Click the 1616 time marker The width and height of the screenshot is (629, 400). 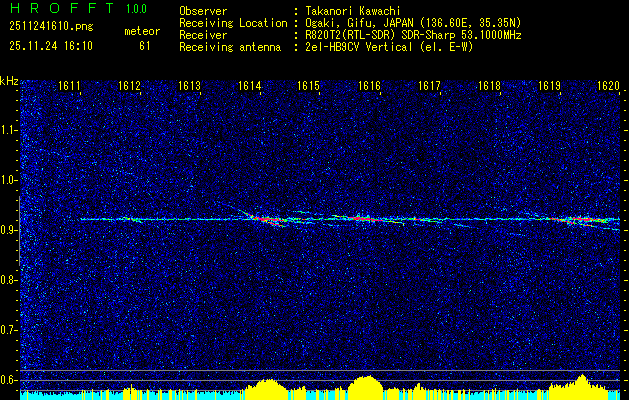point(369,86)
